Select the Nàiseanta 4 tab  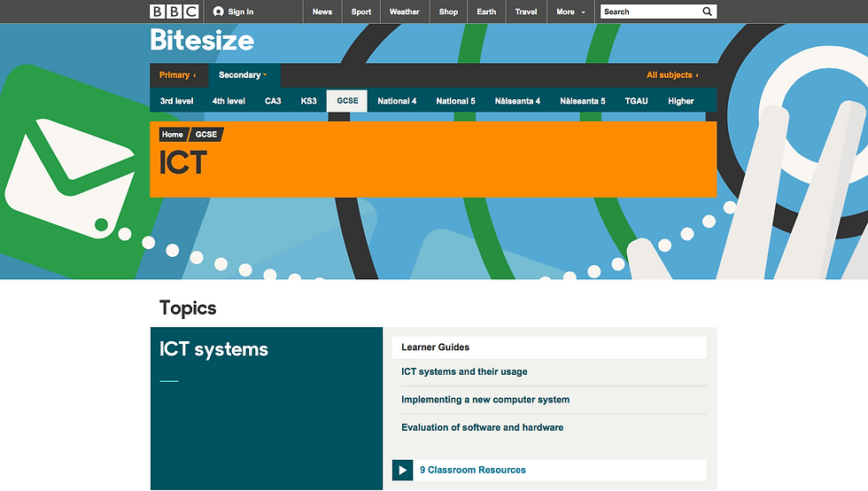[x=517, y=101]
